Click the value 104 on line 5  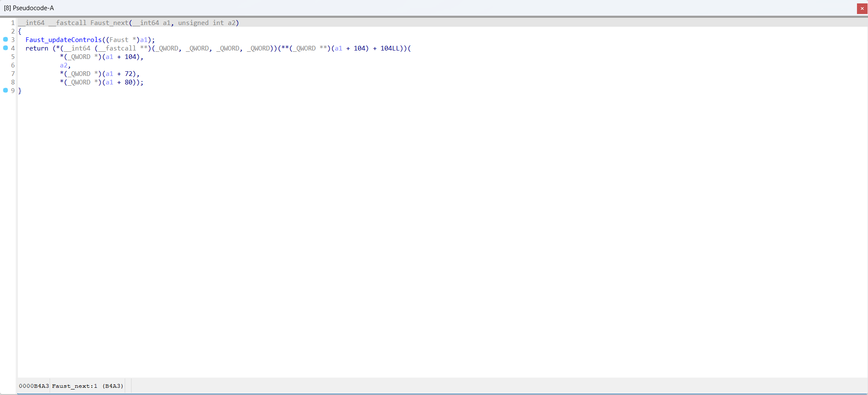tap(130, 57)
